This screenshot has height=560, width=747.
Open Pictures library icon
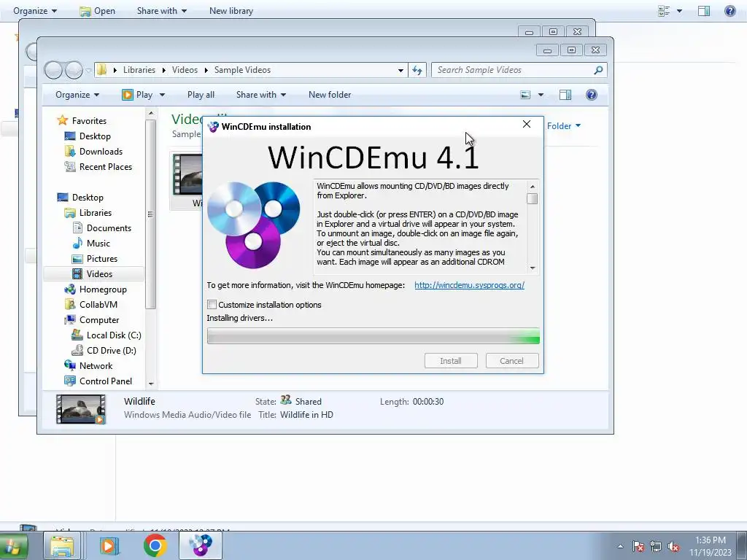click(x=77, y=259)
